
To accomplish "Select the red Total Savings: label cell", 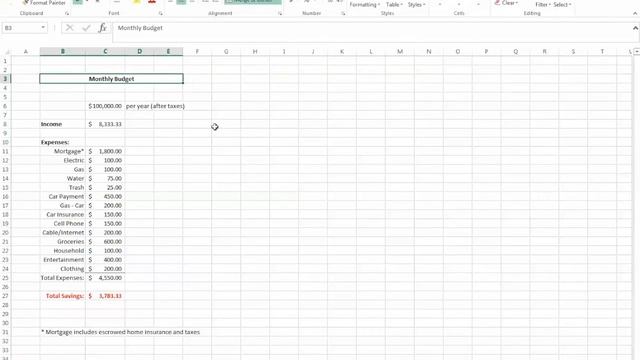I will click(62, 296).
